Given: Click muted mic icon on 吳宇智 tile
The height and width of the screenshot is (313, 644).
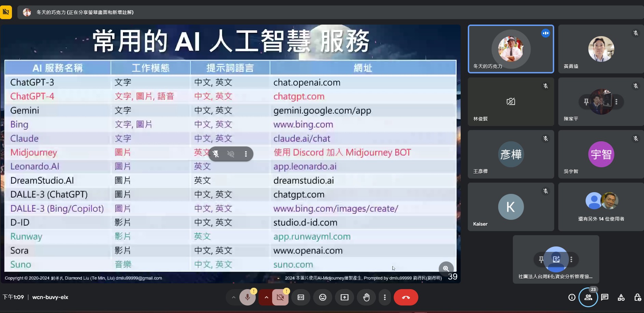Looking at the screenshot, I should coord(636,138).
